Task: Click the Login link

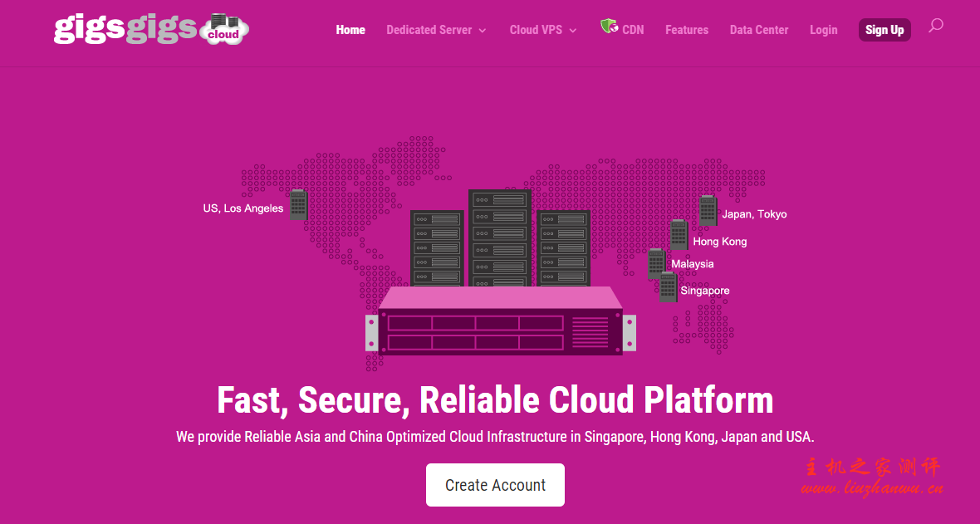Action: pyautogui.click(x=823, y=30)
